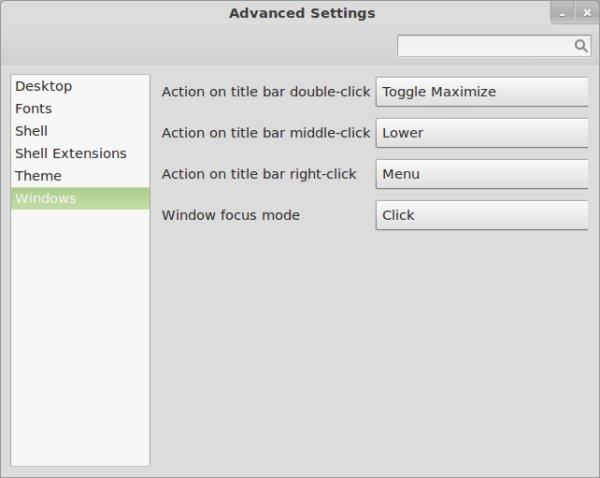Open the Theme category
Image resolution: width=600 pixels, height=478 pixels.
[39, 176]
